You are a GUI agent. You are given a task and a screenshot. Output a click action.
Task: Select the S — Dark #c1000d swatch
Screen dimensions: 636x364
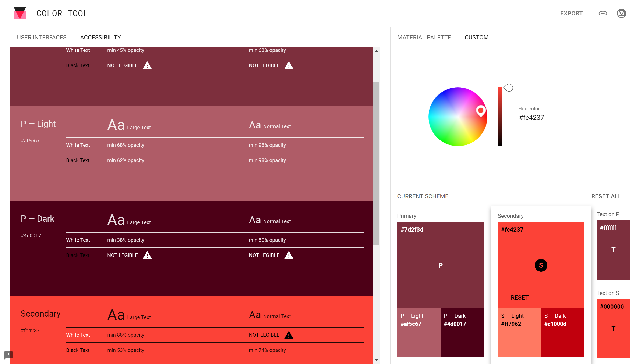click(x=562, y=333)
